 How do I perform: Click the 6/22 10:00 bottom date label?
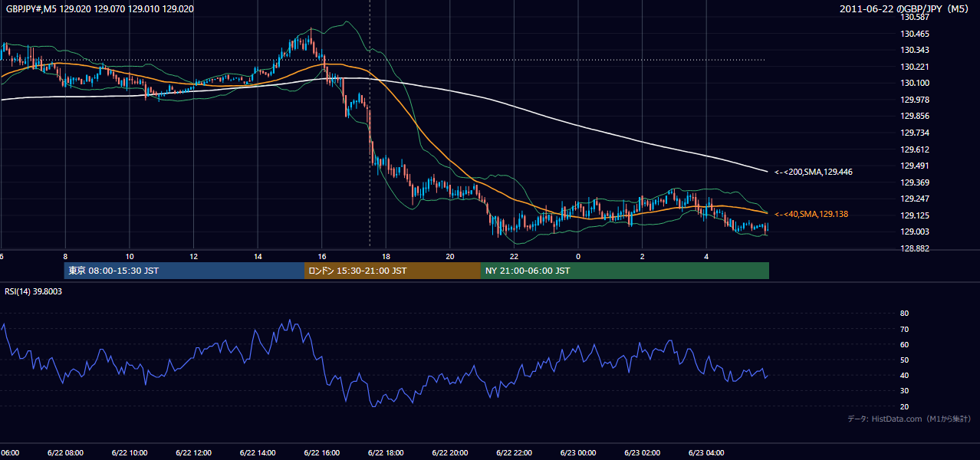[x=129, y=452]
